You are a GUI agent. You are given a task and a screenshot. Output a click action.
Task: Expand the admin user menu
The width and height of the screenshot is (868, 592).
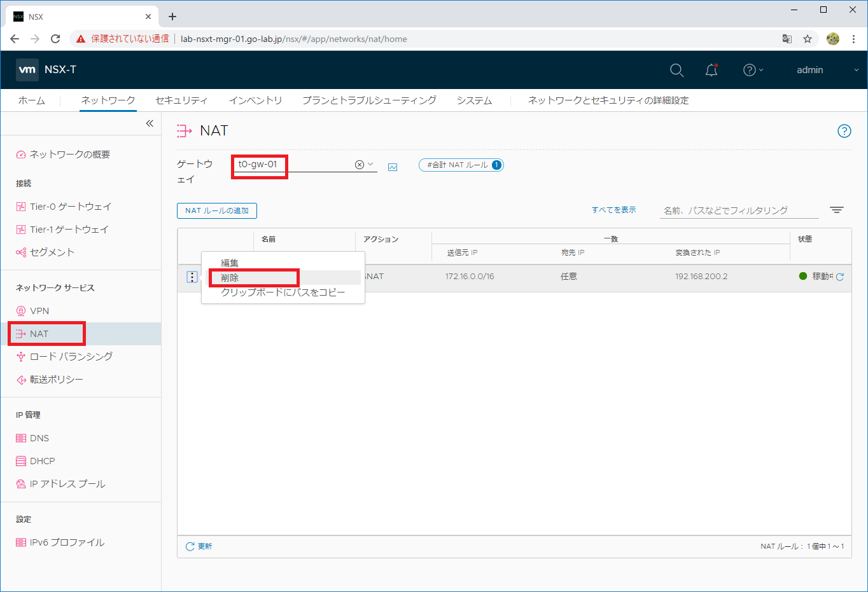827,70
